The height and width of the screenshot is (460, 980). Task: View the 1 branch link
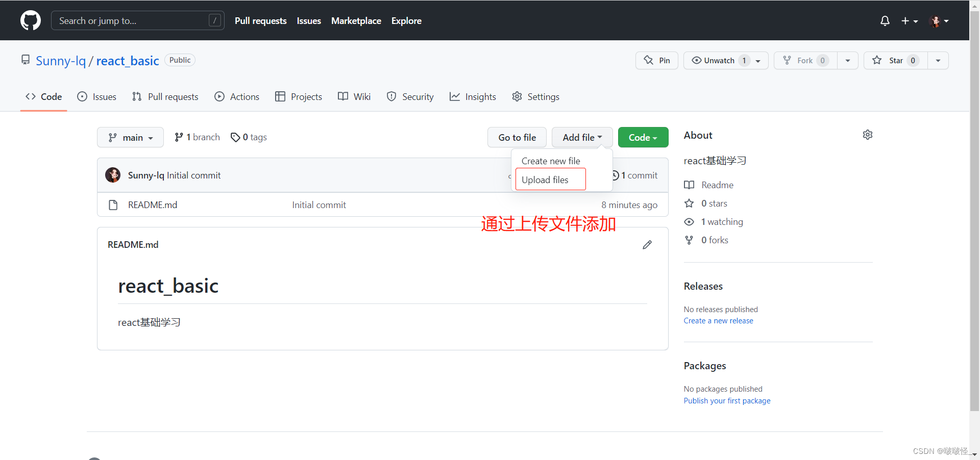click(197, 137)
